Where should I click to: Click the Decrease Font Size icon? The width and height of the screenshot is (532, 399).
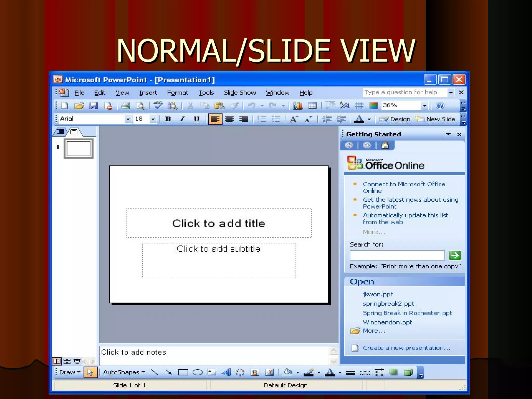click(308, 119)
